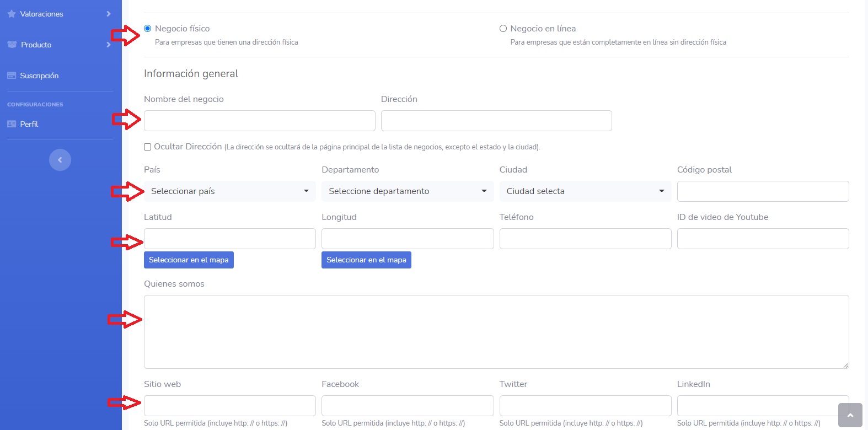Viewport: 868px width, 430px height.
Task: Open the Suscripción menu item
Action: [39, 76]
